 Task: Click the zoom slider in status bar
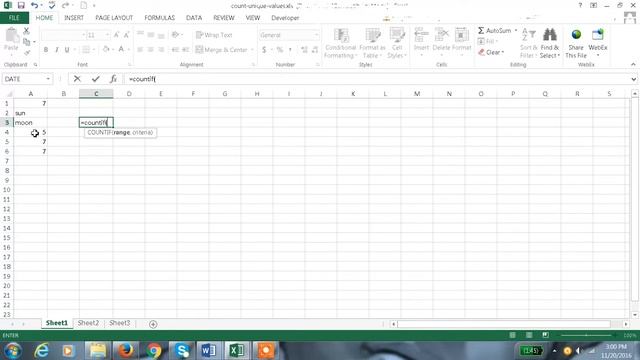[587, 335]
